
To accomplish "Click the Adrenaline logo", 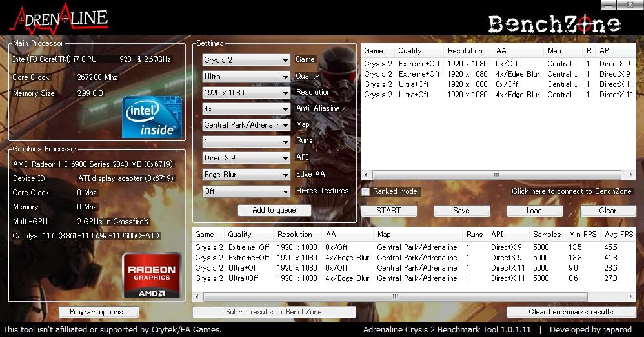I will pos(59,19).
